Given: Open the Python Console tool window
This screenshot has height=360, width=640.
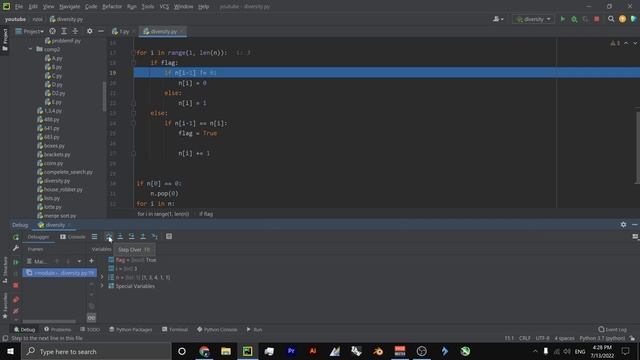Looking at the screenshot, I should (217, 329).
